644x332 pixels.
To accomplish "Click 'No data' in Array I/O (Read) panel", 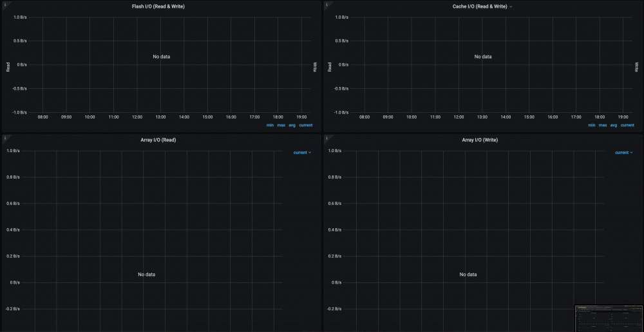I will tap(147, 275).
